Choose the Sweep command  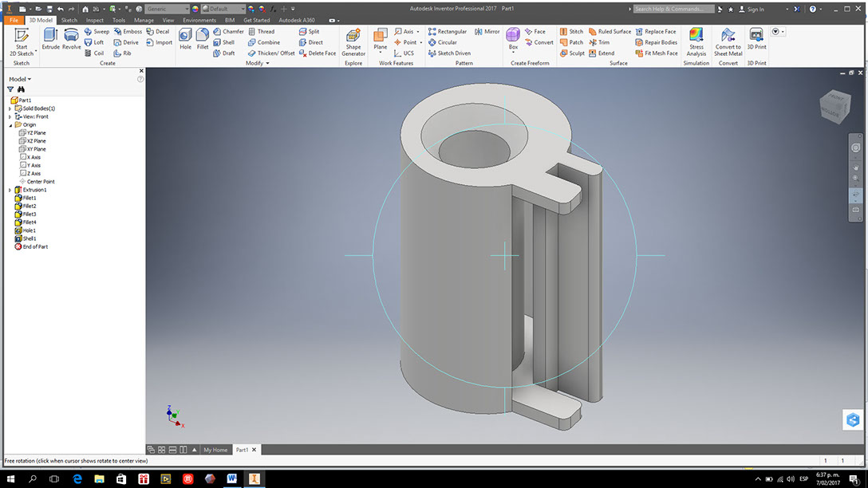point(97,32)
